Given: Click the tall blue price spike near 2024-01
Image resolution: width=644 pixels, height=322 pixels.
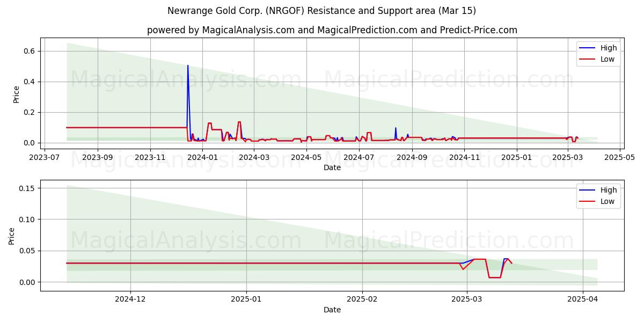Looking at the screenshot, I should click(x=188, y=66).
